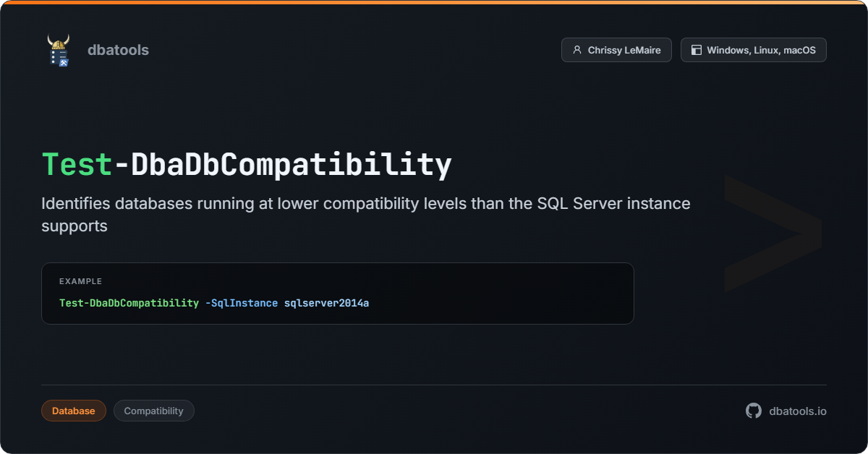Viewport: 868px width, 454px height.
Task: Click the description starting with Identifies databases
Action: click(366, 214)
